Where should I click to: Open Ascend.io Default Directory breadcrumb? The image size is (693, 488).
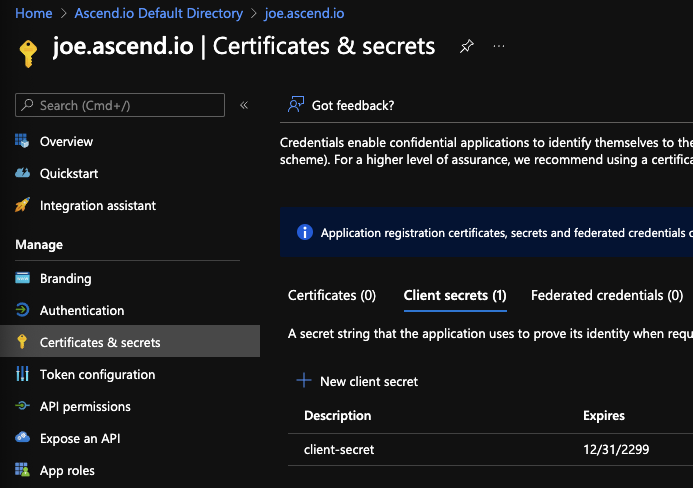coord(158,13)
